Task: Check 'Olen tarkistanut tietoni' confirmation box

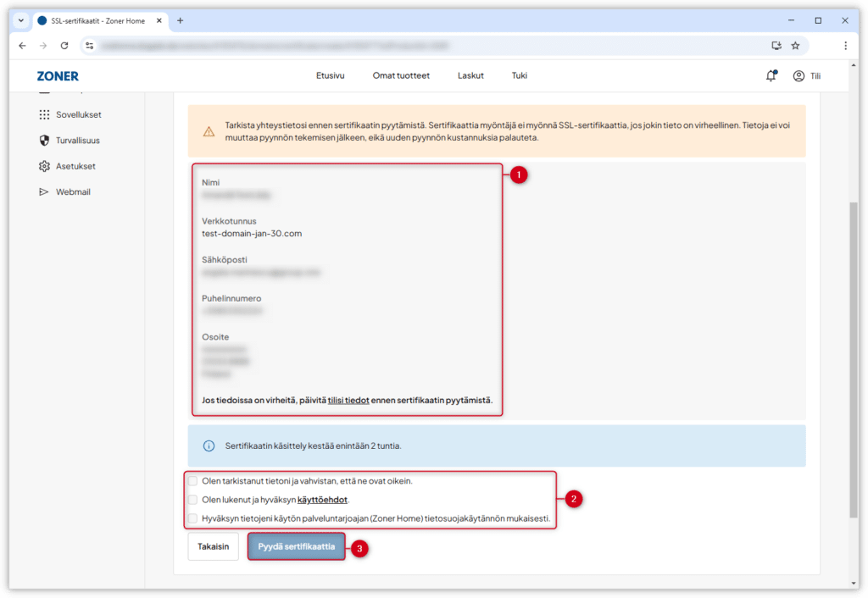Action: (x=193, y=481)
